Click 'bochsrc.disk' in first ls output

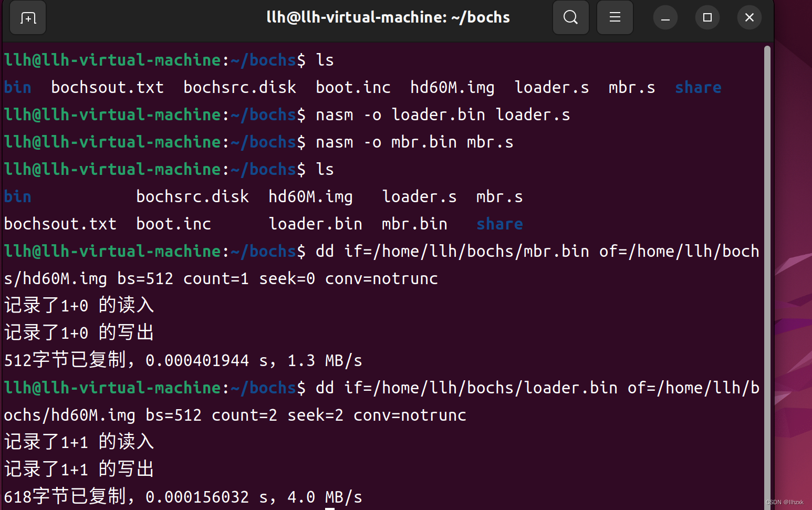click(x=240, y=87)
